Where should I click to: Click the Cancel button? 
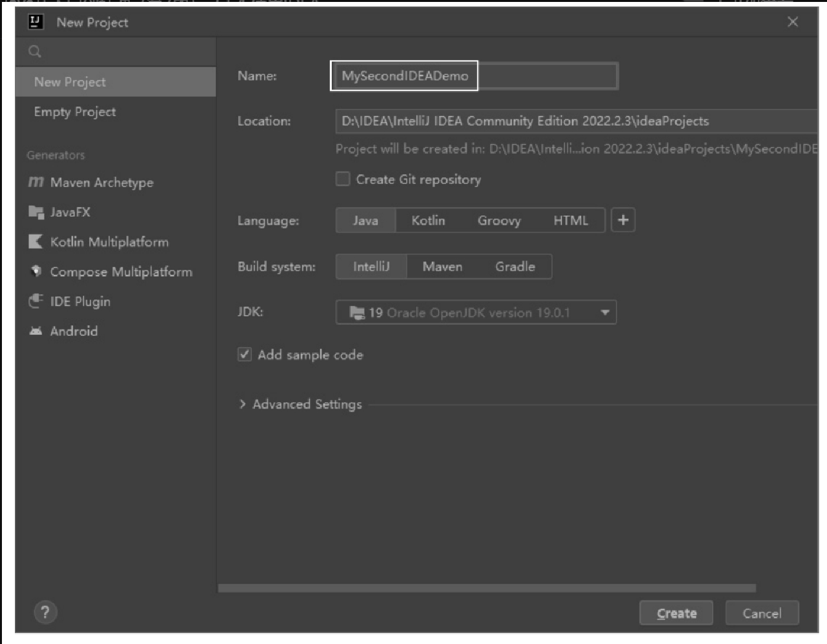pos(762,613)
